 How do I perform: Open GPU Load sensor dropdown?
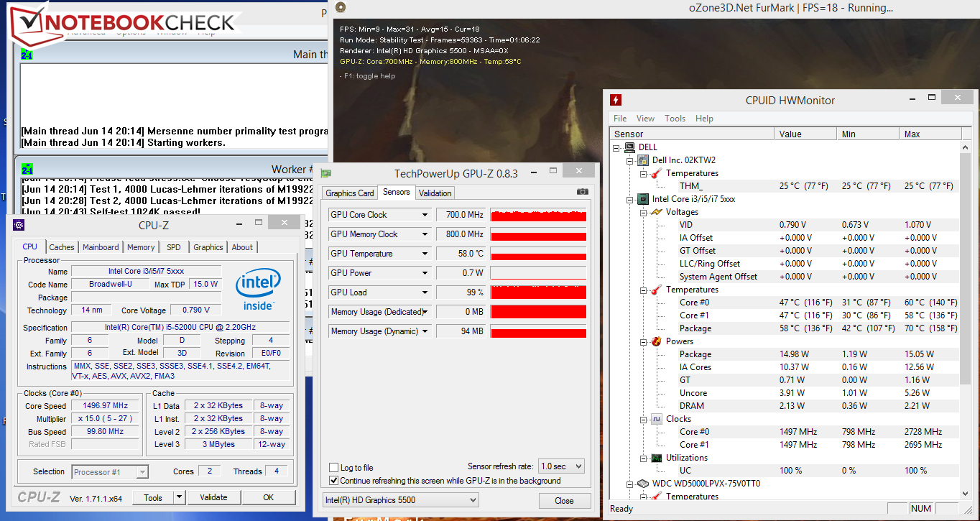[x=425, y=292]
